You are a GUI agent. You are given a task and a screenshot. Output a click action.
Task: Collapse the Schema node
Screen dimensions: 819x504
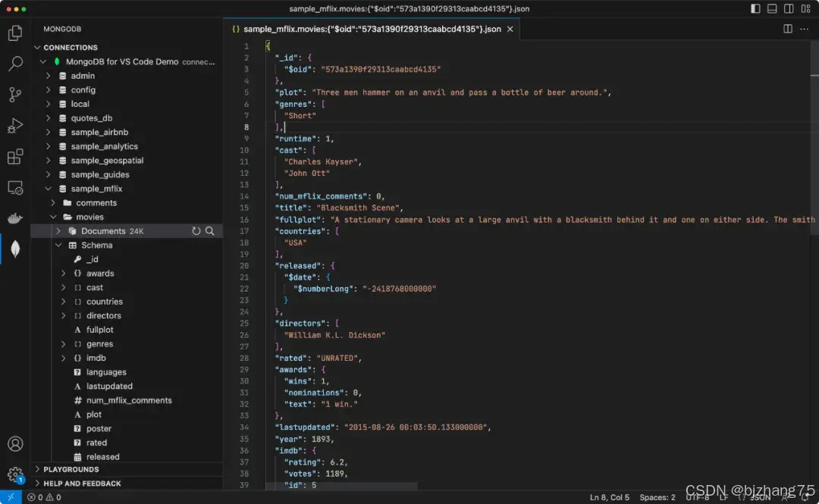[58, 245]
